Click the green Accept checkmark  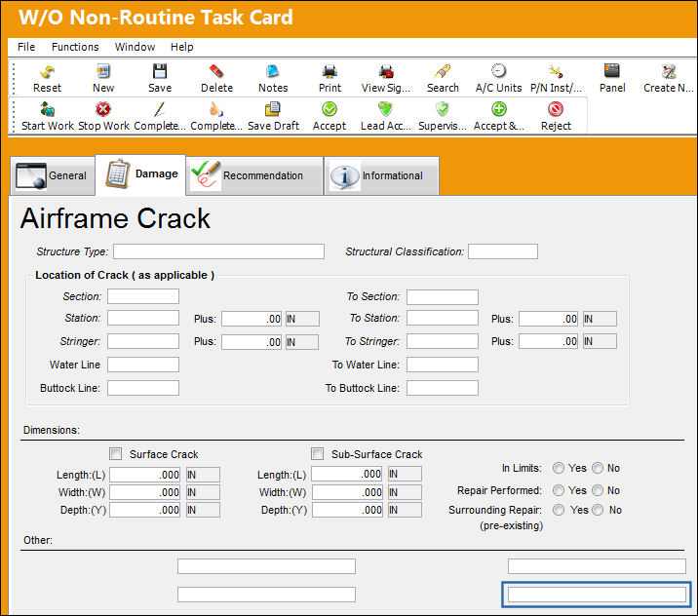click(330, 109)
